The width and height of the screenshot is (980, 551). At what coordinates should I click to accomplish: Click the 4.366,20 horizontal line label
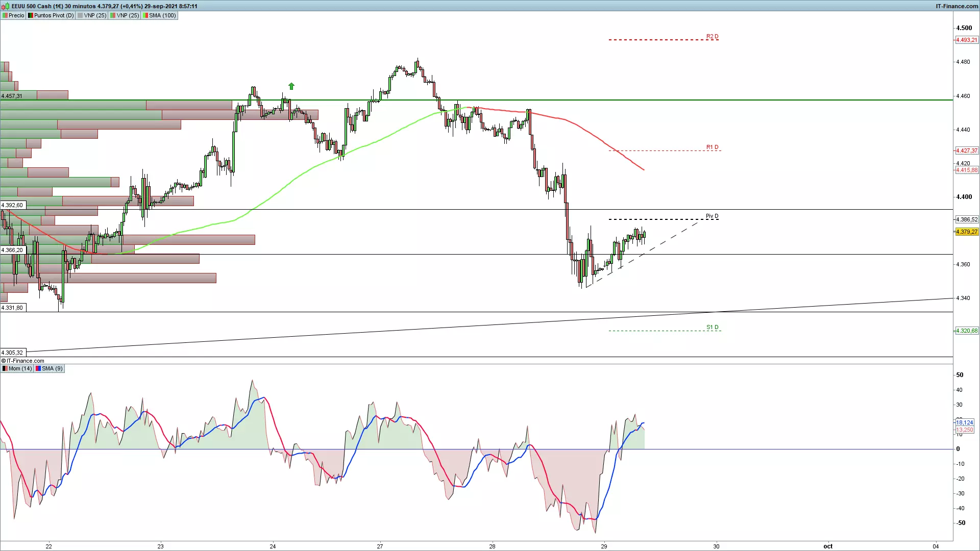(x=12, y=250)
